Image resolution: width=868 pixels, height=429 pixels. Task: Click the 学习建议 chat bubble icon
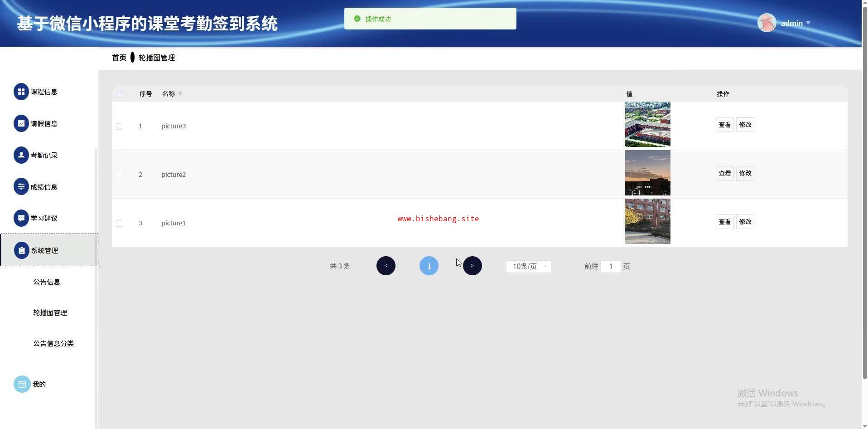click(x=21, y=218)
